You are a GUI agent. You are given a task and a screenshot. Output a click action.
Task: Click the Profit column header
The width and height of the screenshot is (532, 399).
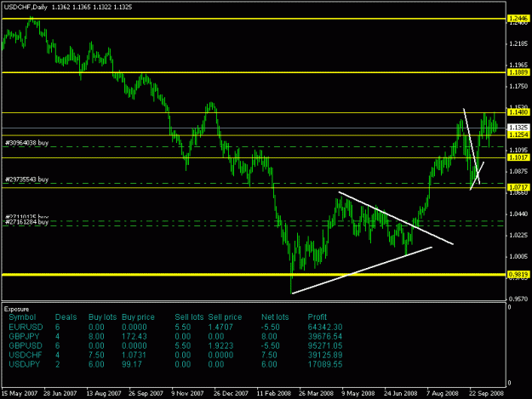317,317
